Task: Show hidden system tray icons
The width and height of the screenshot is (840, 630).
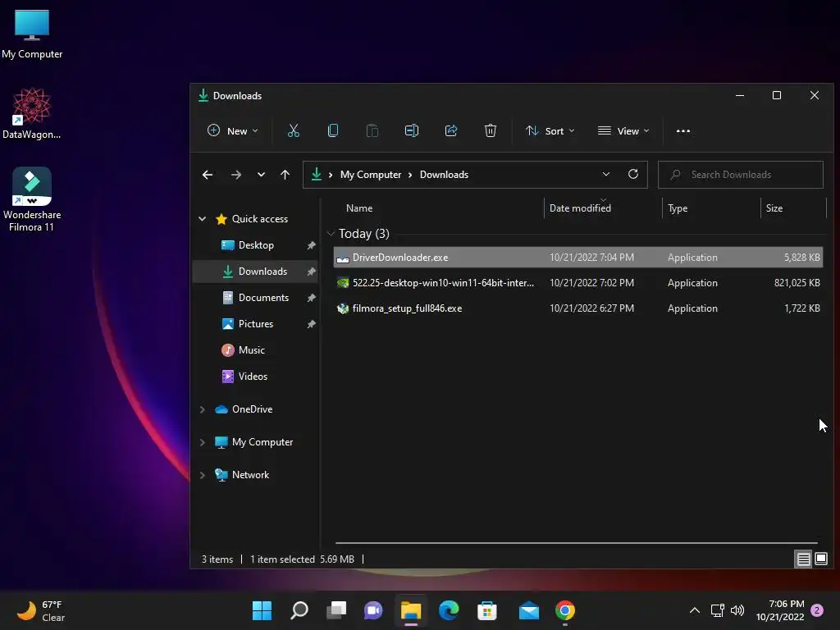Action: coord(694,610)
